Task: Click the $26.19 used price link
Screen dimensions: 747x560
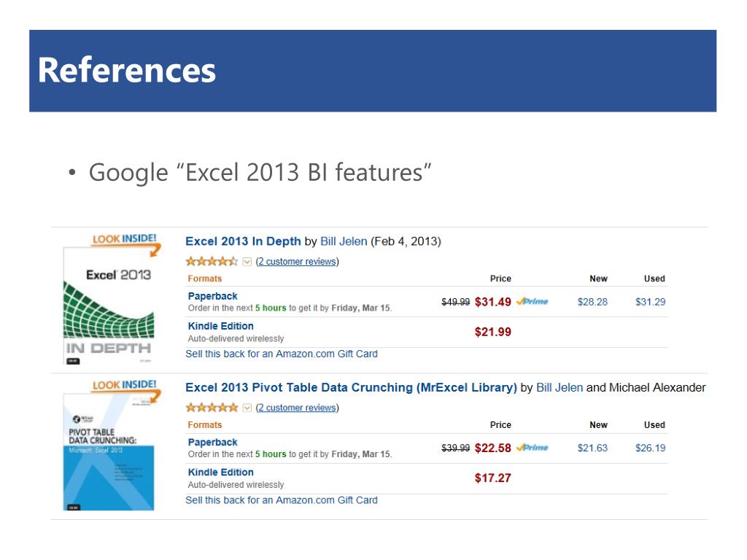Action: coord(650,448)
